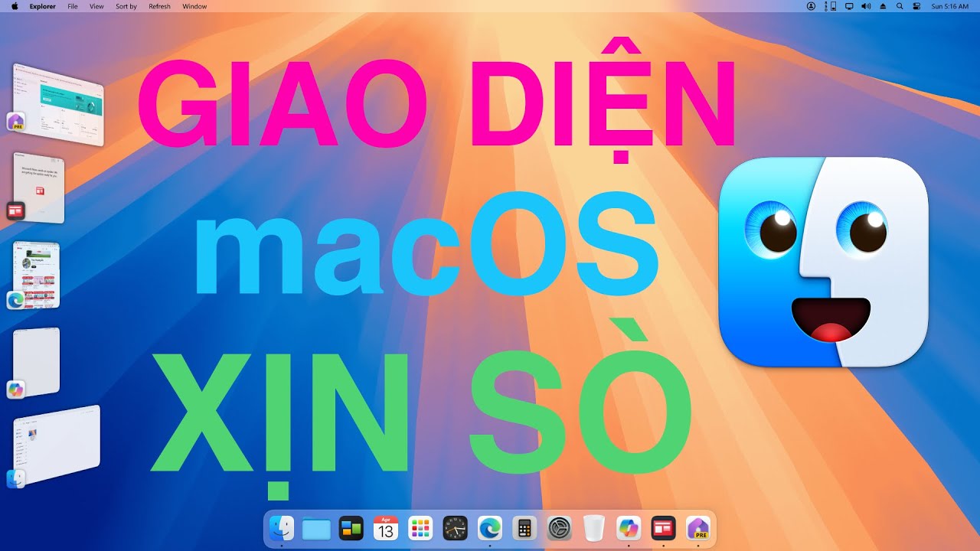
Task: Open the File menu
Action: 73,6
